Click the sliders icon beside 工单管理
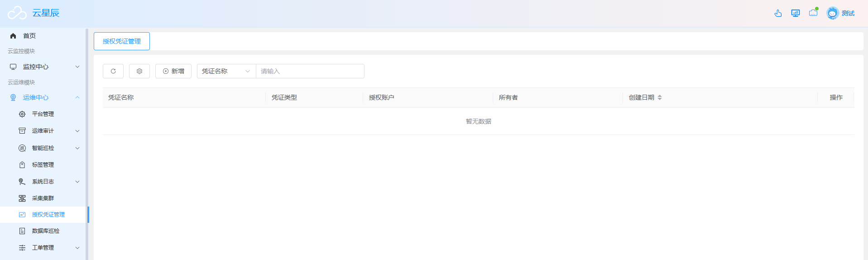This screenshot has height=260, width=868. pyautogui.click(x=22, y=248)
